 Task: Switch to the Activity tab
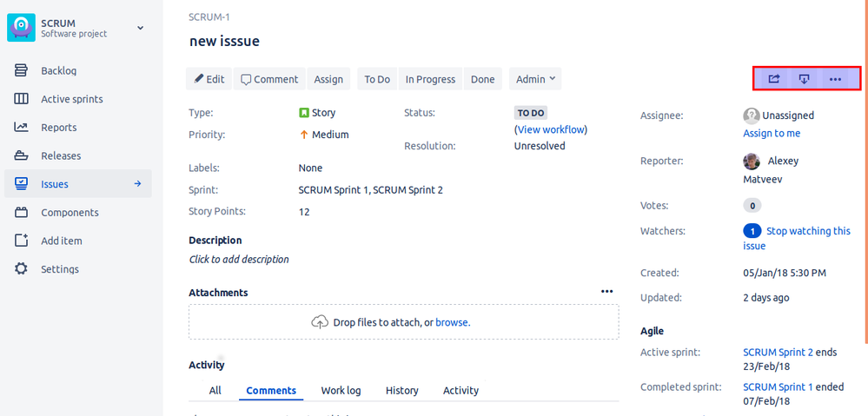click(461, 391)
